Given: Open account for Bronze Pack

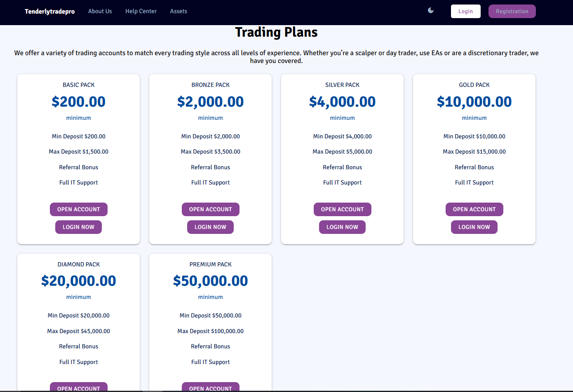Looking at the screenshot, I should 210,209.
